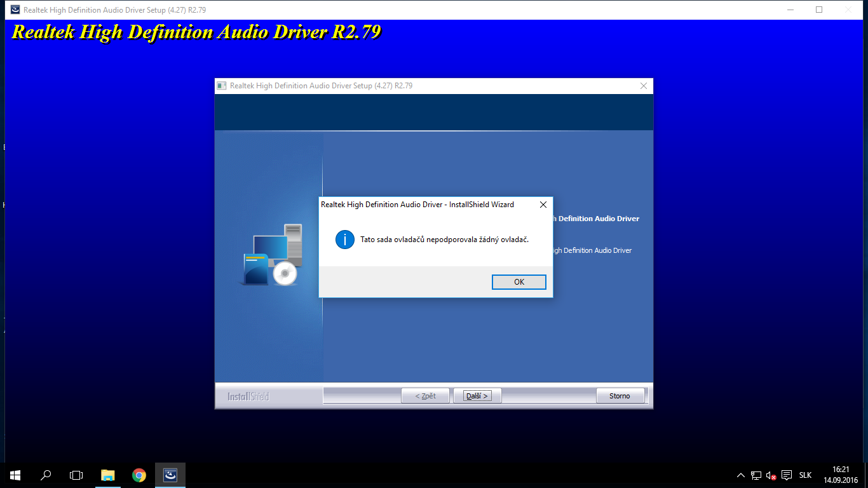
Task: Select the Realtek installer taskbar button
Action: (170, 475)
